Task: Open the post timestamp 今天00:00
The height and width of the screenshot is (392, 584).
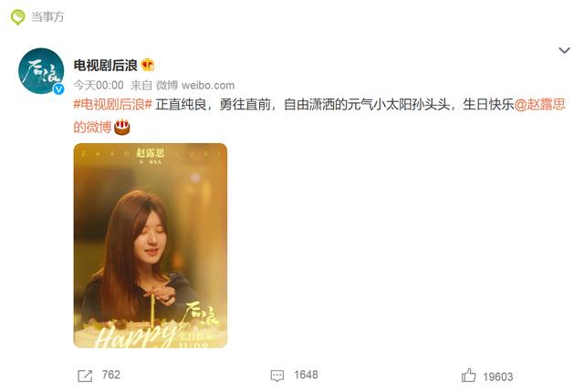Action: 99,85
